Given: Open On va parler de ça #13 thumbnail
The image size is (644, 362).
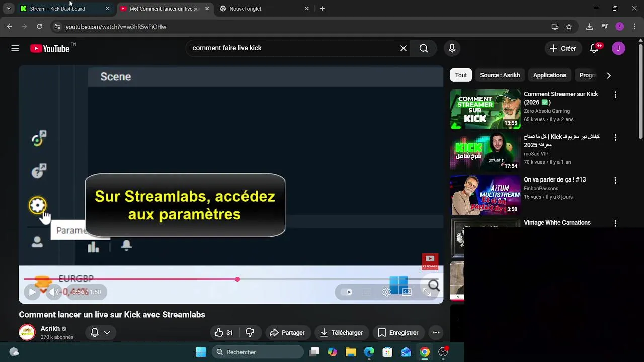Looking at the screenshot, I should [485, 195].
